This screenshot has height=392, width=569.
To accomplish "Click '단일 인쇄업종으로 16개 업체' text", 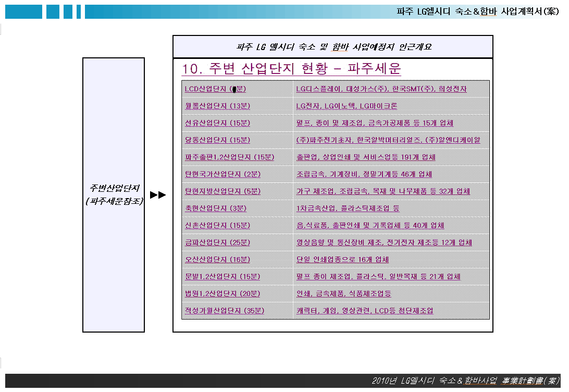I will [x=342, y=260].
